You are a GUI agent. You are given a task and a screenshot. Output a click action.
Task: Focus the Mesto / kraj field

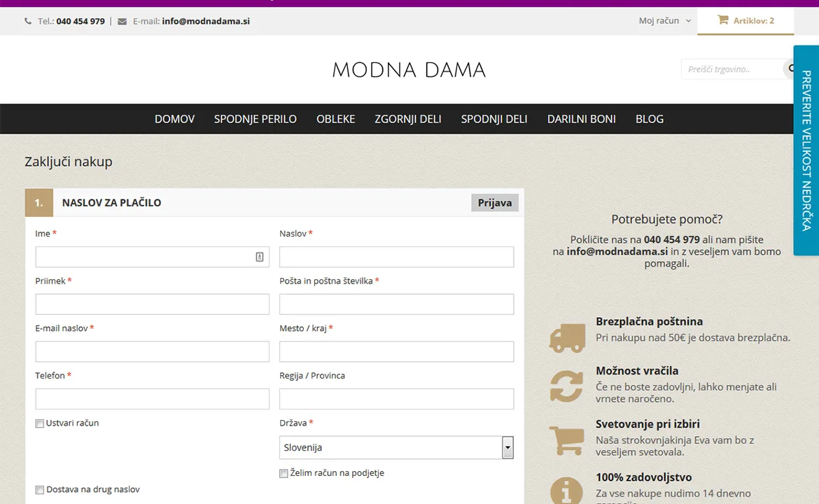point(396,351)
